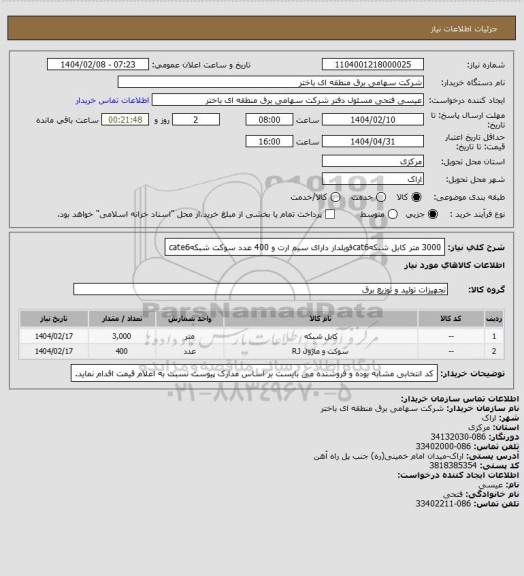Click the requester phone 33402211-086
524x576 pixels.
443,504
